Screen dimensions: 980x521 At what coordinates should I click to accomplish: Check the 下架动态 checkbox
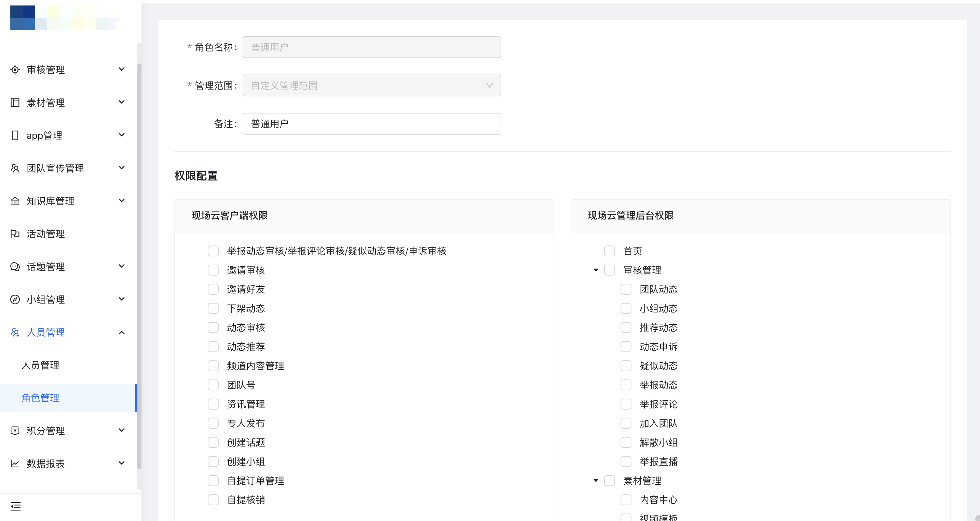213,308
